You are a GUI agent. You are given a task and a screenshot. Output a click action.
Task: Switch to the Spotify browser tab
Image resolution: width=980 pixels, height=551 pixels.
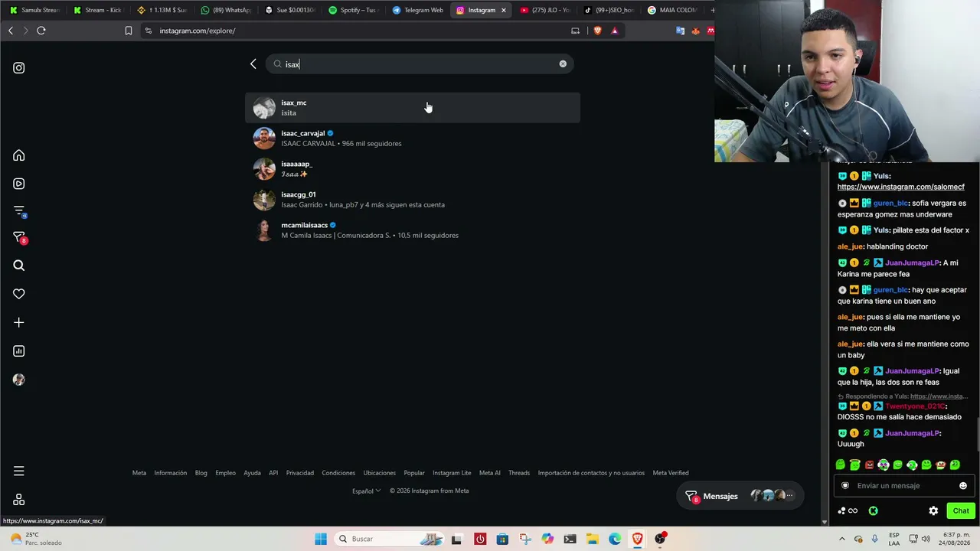point(353,10)
